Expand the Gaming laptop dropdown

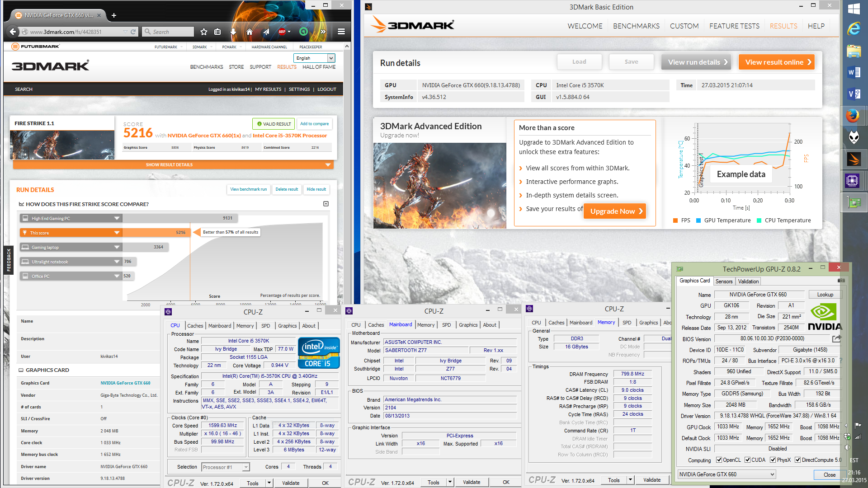point(117,247)
